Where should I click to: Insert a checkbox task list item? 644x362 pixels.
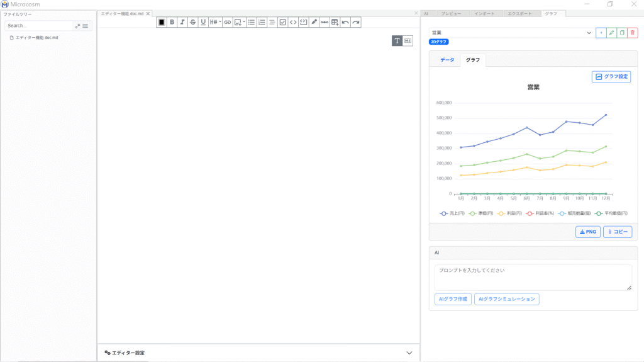coord(282,22)
